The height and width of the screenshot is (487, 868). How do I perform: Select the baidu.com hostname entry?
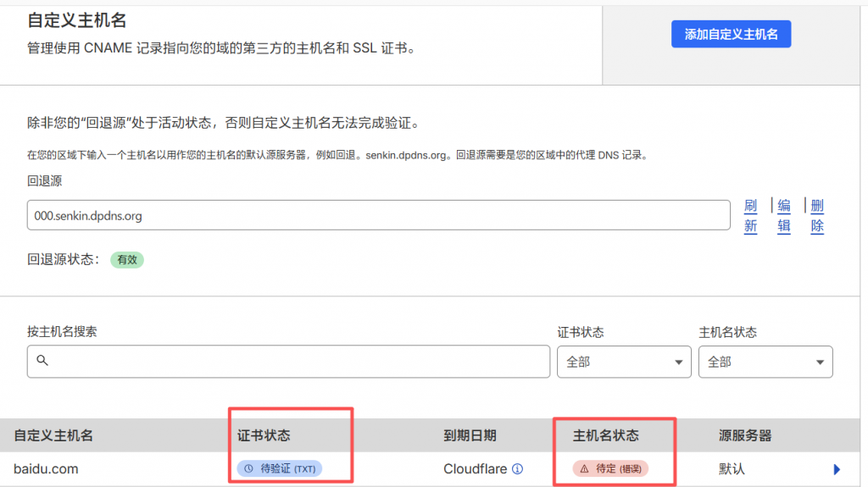pos(47,468)
